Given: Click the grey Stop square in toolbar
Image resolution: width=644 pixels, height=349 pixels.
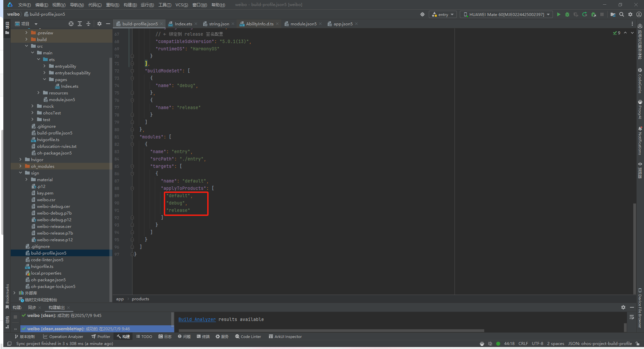Looking at the screenshot, I should point(602,14).
